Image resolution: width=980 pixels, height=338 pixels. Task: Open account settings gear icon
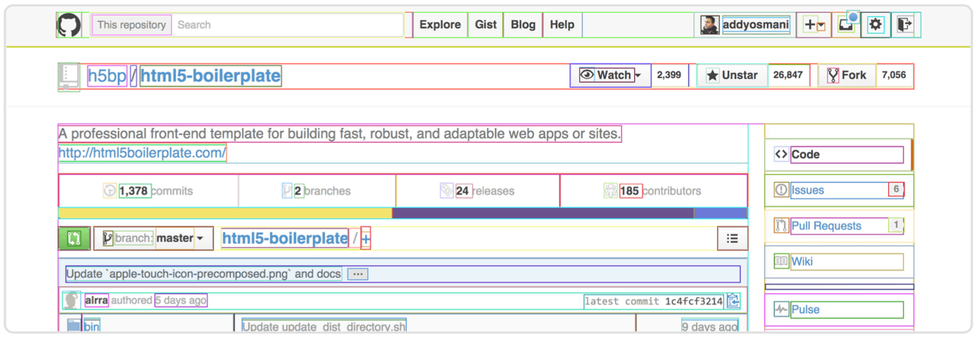point(875,25)
